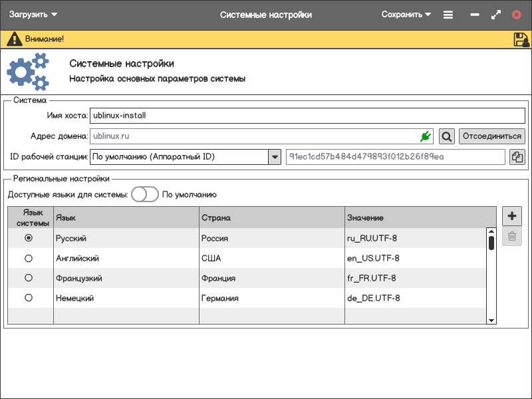Screen dimensions: 532x399
Task: Click the hamburger menu icon in title bar
Action: pyautogui.click(x=448, y=15)
